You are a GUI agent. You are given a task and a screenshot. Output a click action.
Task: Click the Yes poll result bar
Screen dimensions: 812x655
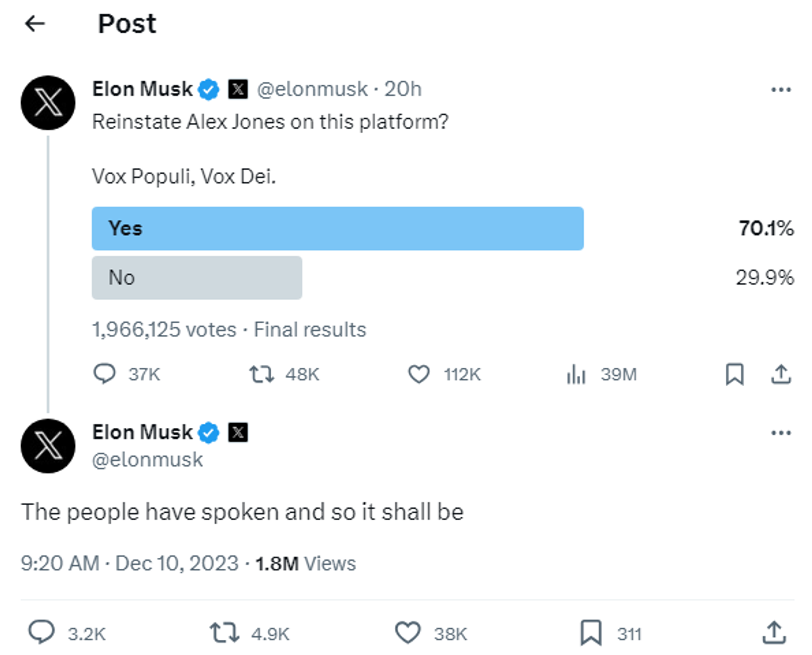click(x=337, y=228)
